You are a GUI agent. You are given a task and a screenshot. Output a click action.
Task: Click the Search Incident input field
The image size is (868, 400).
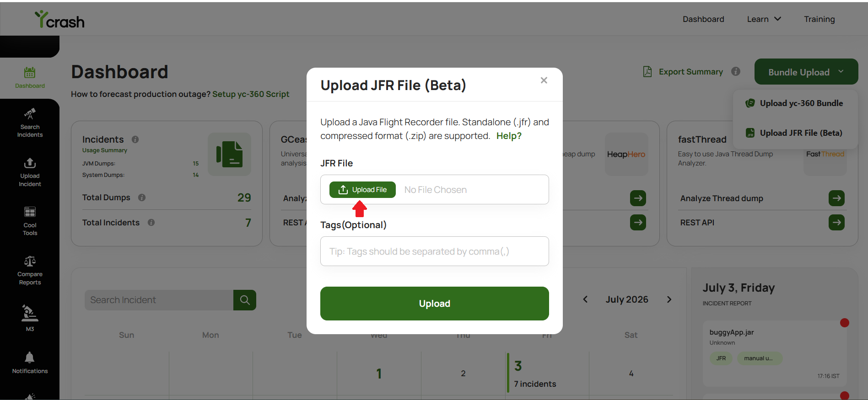pyautogui.click(x=159, y=300)
